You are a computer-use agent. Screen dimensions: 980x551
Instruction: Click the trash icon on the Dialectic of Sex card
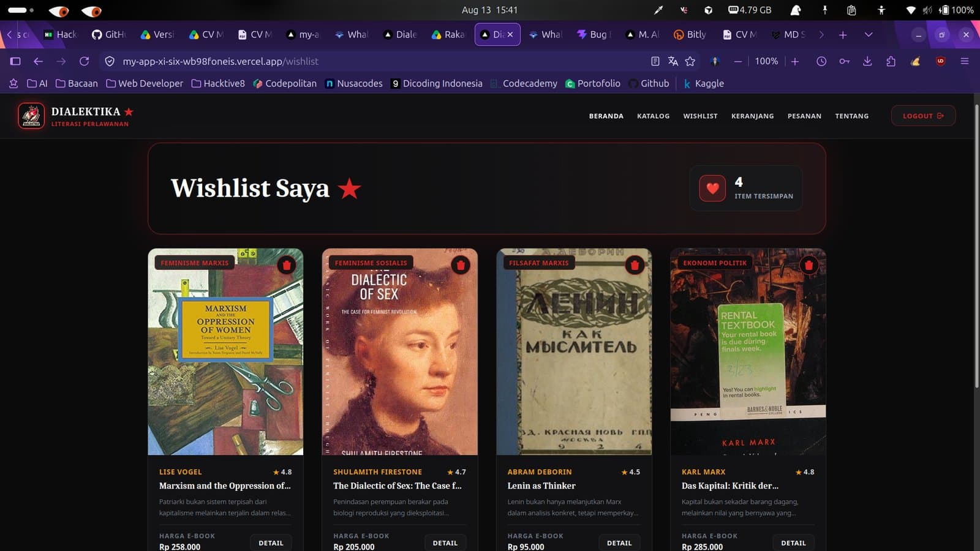point(461,265)
